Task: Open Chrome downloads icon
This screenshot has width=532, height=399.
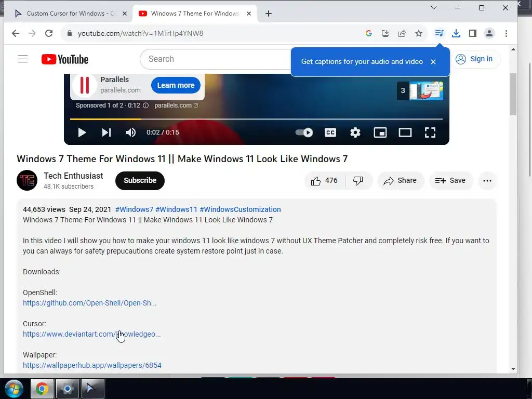Action: click(x=456, y=33)
